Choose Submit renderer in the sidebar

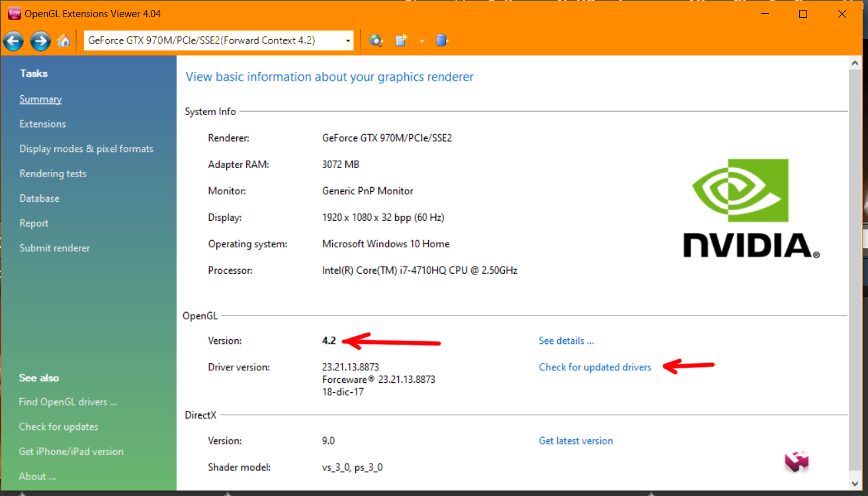click(x=54, y=248)
